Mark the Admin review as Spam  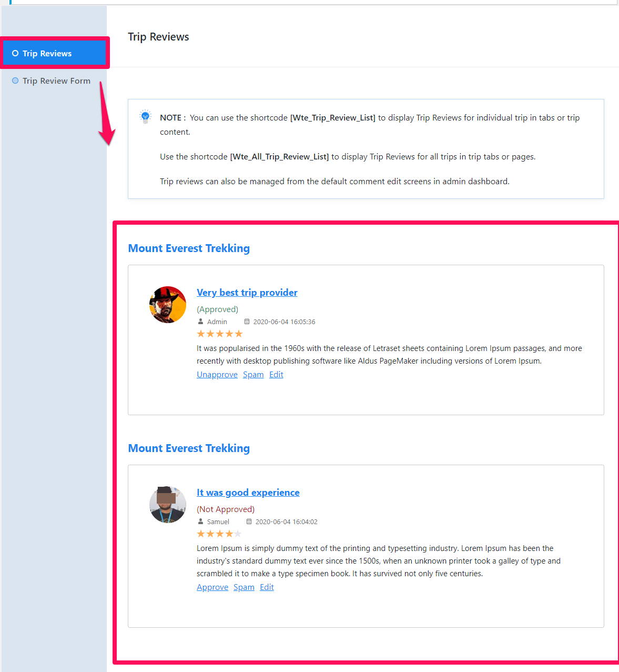(253, 375)
